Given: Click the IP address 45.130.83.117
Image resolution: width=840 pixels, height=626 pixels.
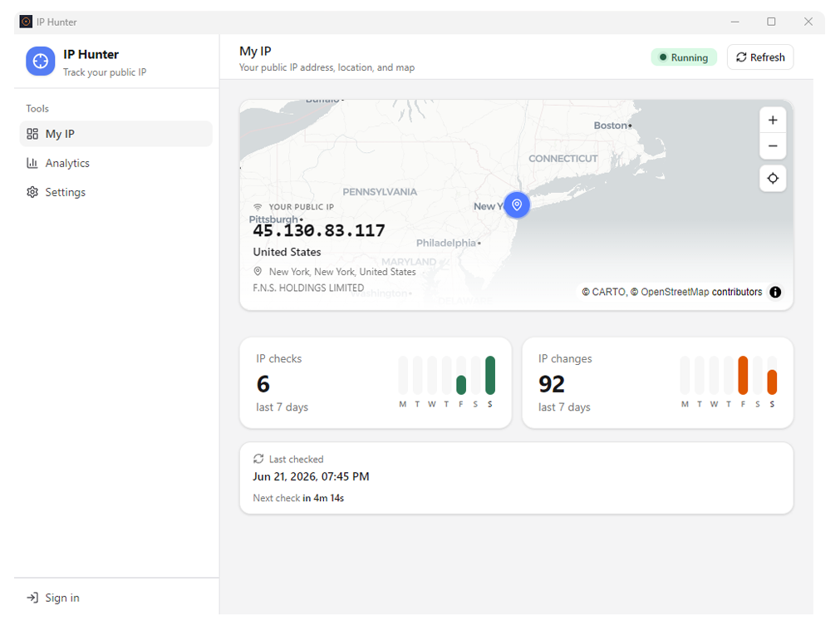Looking at the screenshot, I should pyautogui.click(x=319, y=231).
